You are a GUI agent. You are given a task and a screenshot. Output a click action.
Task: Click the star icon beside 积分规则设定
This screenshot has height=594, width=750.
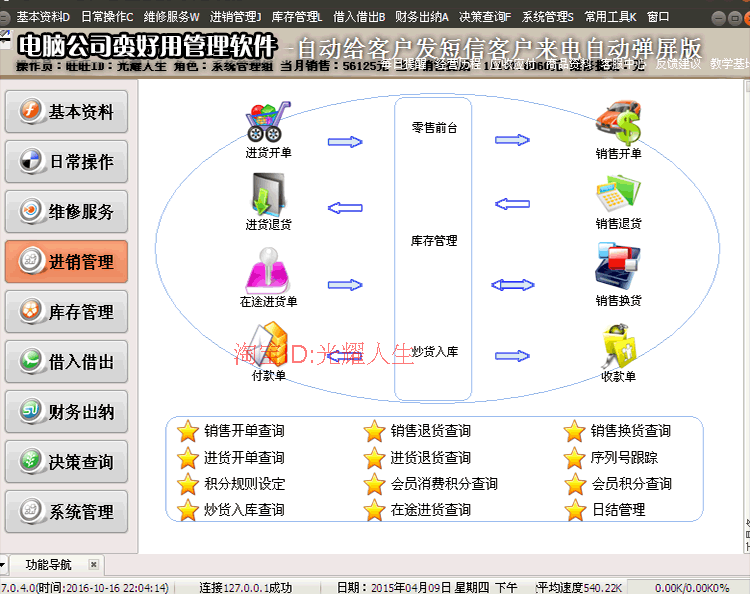[x=188, y=484]
